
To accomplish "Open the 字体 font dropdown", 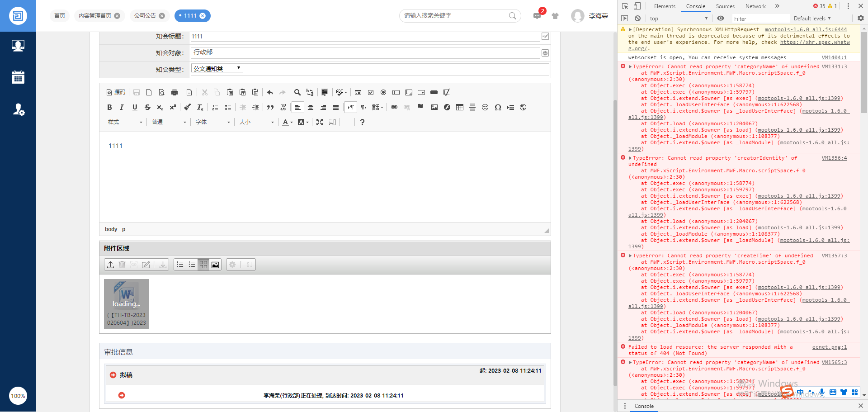I will tap(212, 122).
